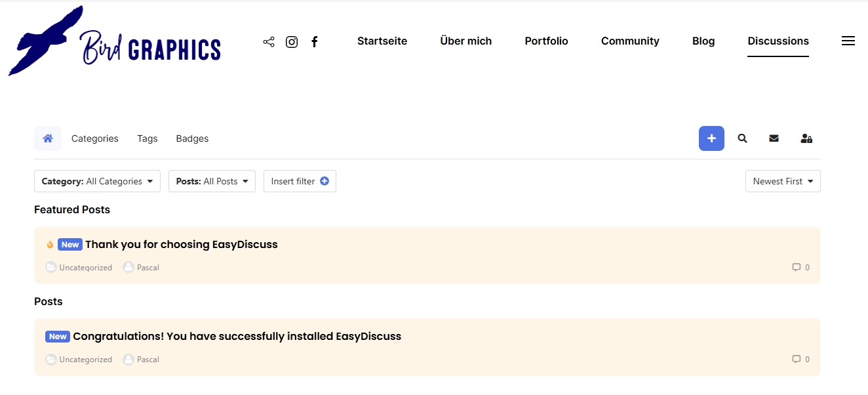Click the user login lock icon

tap(806, 138)
